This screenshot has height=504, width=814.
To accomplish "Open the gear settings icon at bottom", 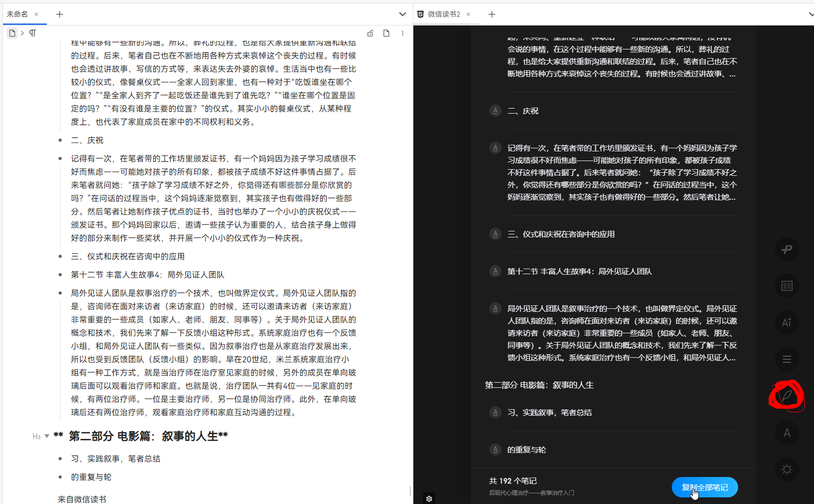I will [429, 498].
